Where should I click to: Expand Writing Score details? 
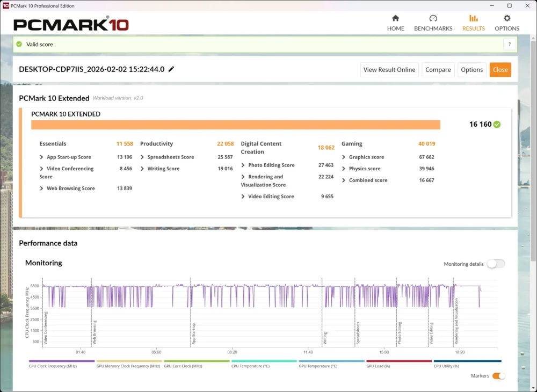[x=142, y=169]
